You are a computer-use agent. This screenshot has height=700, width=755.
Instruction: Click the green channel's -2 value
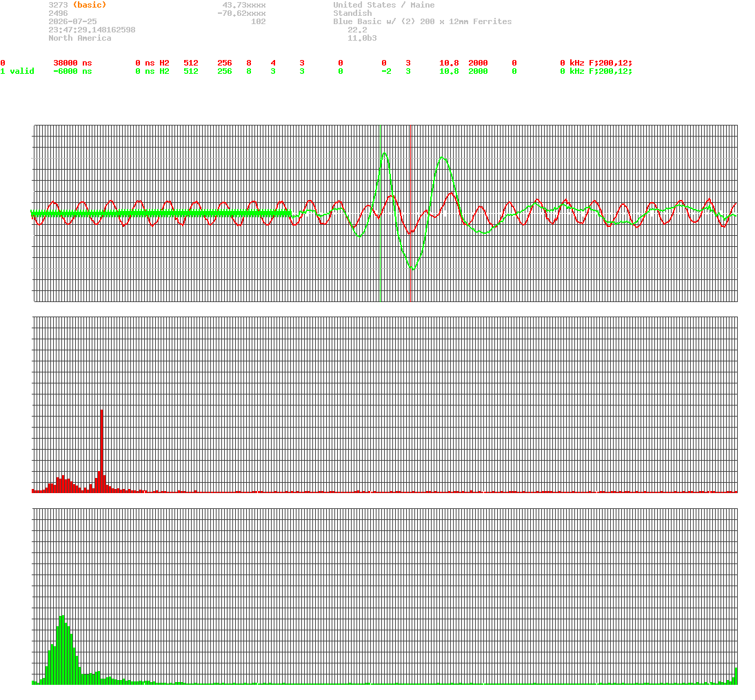(386, 71)
